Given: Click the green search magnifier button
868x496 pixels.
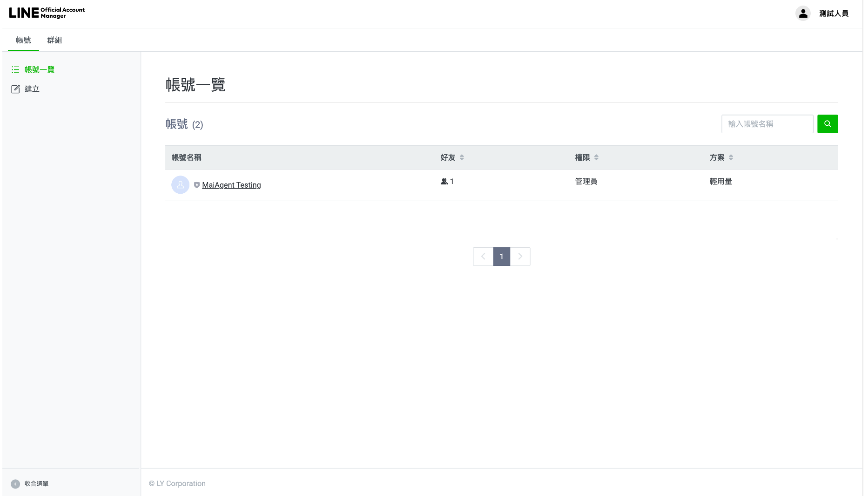Looking at the screenshot, I should pyautogui.click(x=828, y=124).
